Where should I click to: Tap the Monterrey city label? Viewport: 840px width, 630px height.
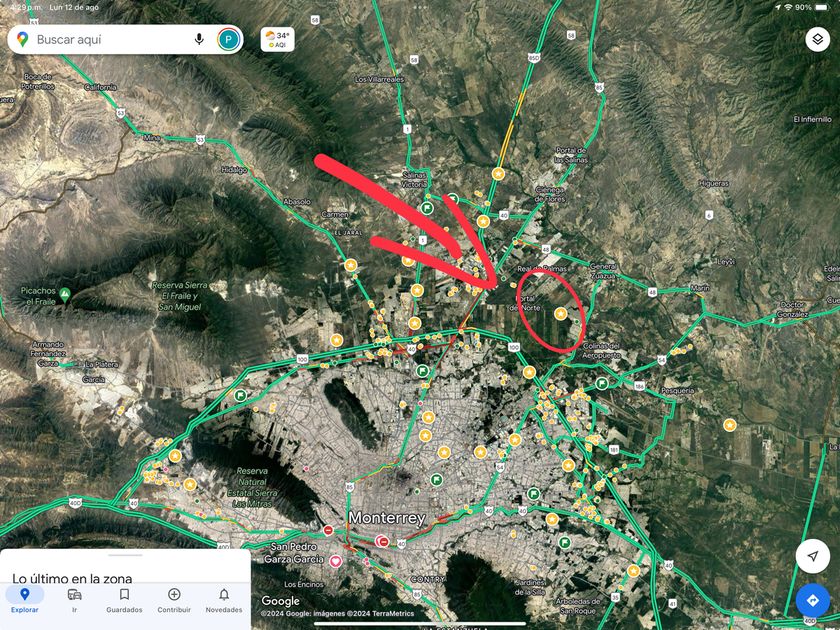387,518
